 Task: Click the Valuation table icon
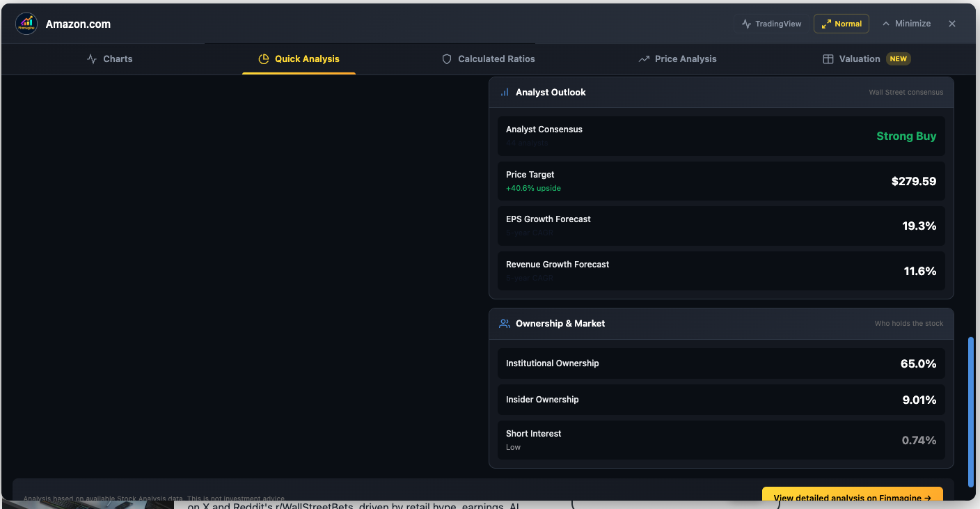point(828,59)
